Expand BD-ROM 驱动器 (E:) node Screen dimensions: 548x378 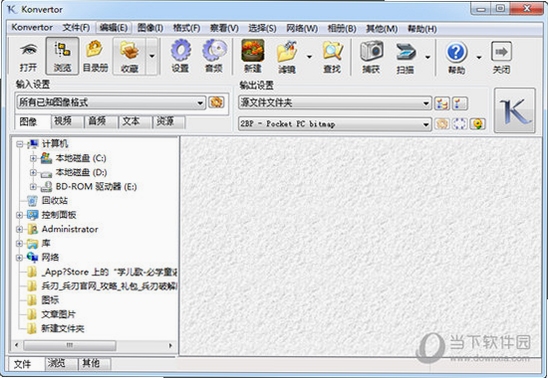click(x=33, y=187)
